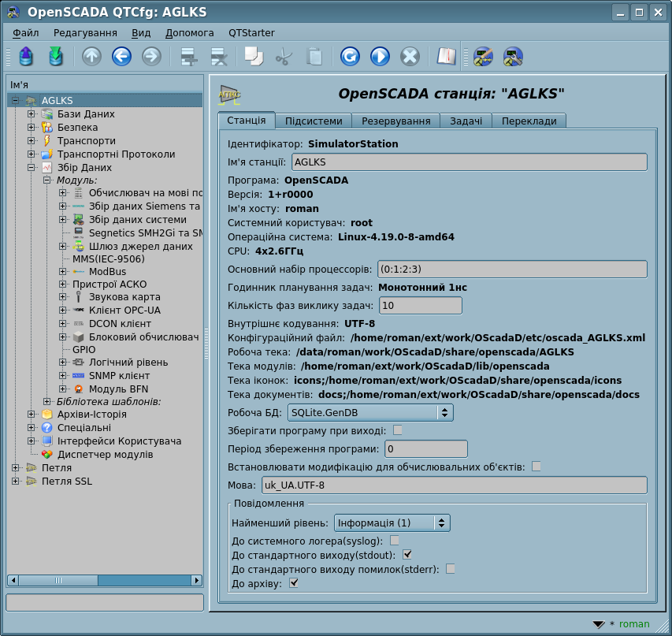
Task: Select Диспетчер модулів tree item
Action: pyautogui.click(x=105, y=454)
